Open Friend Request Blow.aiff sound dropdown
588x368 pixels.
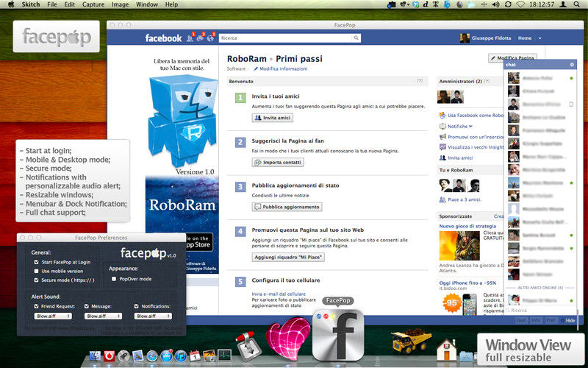pyautogui.click(x=53, y=316)
